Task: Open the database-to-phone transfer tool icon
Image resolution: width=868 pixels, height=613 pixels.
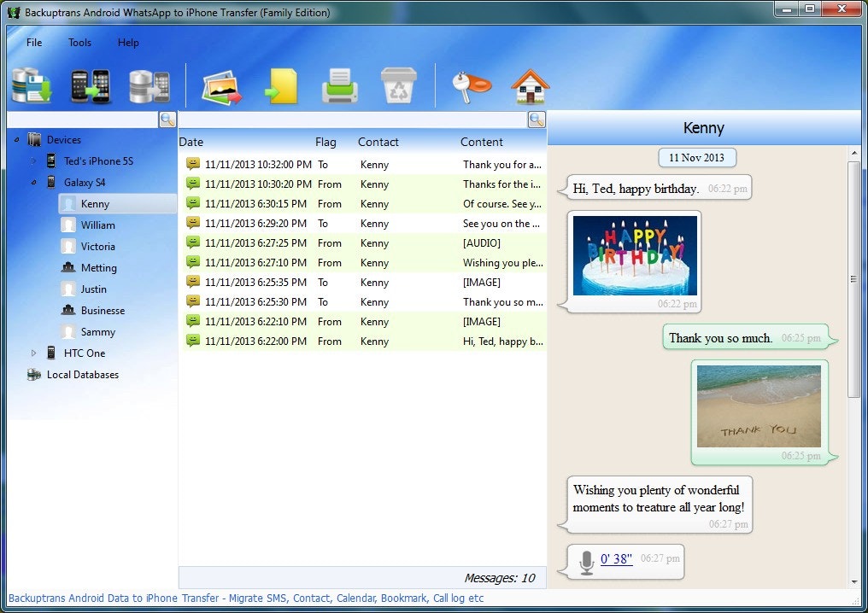Action: click(146, 85)
